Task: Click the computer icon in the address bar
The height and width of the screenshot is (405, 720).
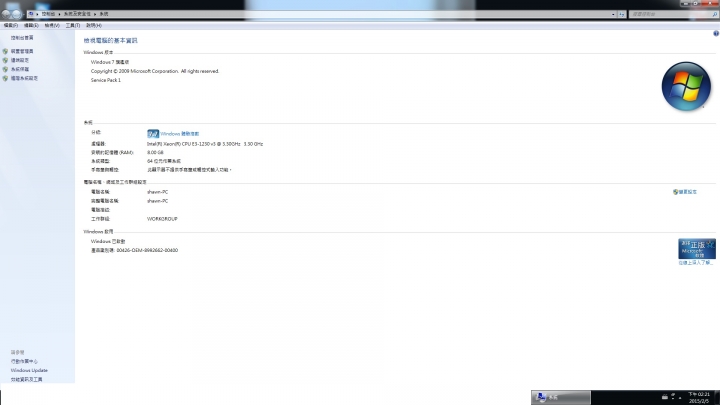Action: [31, 14]
